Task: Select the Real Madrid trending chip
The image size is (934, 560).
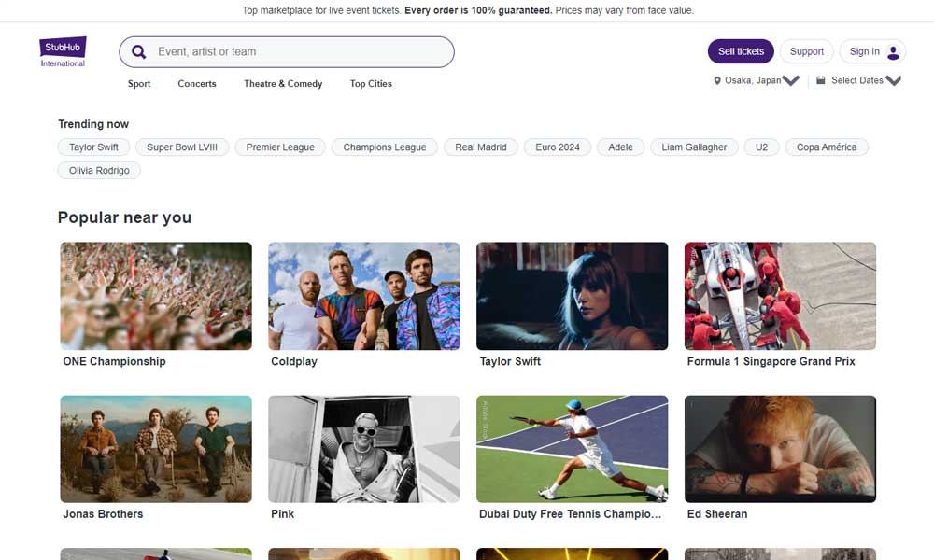Action: (x=481, y=147)
